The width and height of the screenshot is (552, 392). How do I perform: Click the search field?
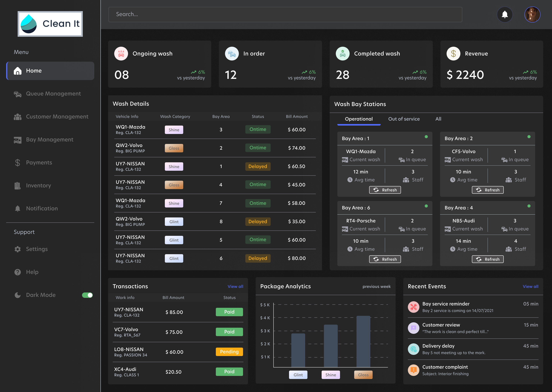point(285,15)
